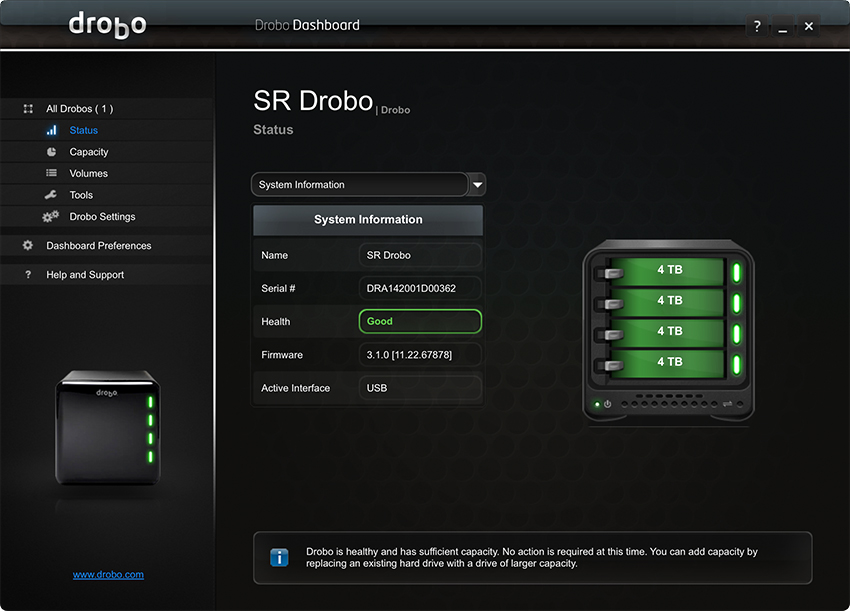Click the Health status Good field
This screenshot has height=611, width=850.
click(x=420, y=321)
